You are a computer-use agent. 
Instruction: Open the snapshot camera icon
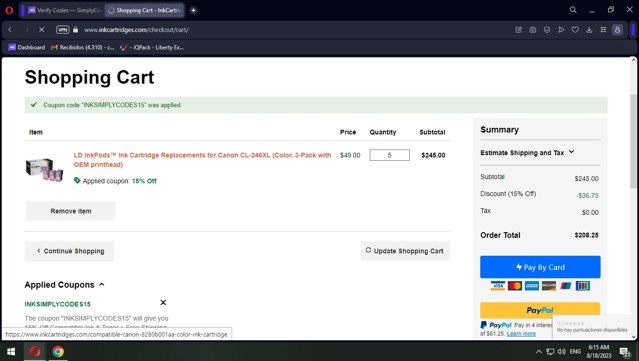(x=533, y=30)
